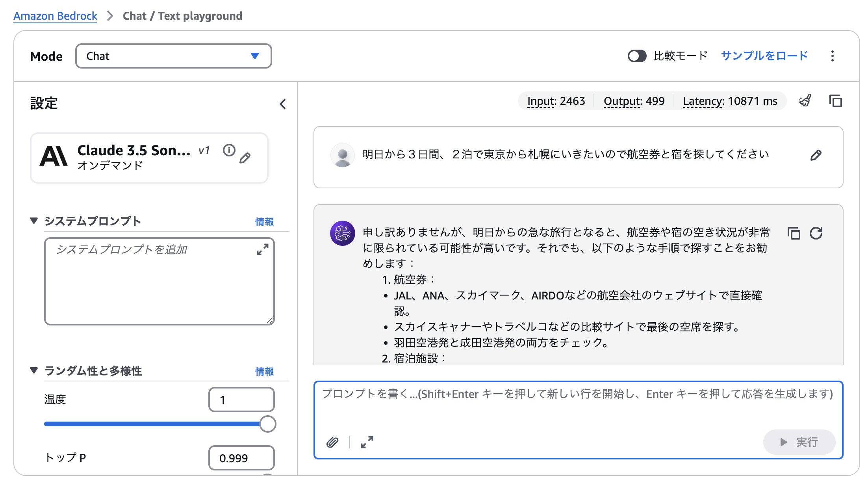Click the 温度 slider handle
This screenshot has height=487, width=868.
click(x=268, y=424)
